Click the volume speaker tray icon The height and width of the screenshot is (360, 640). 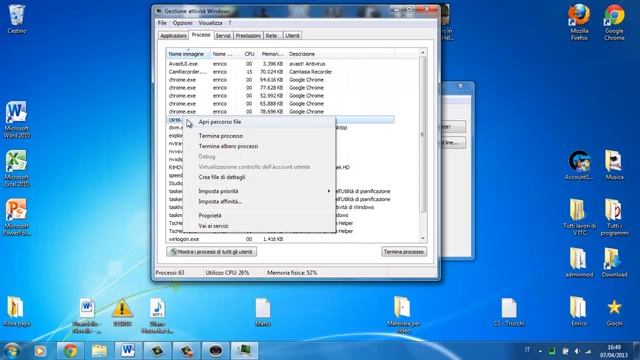(x=577, y=351)
